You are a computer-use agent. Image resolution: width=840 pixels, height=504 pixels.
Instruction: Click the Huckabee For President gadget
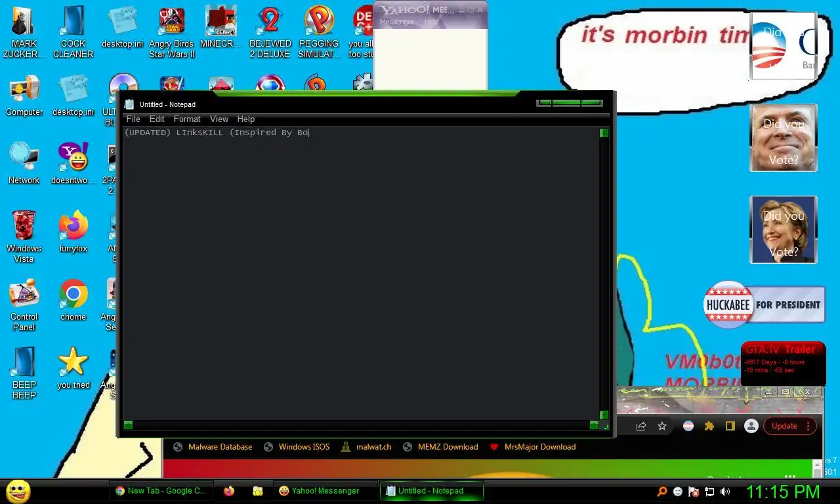pyautogui.click(x=764, y=304)
